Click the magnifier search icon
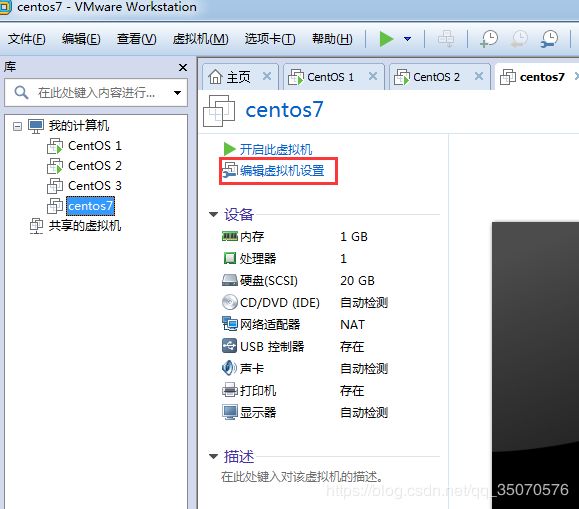Viewport: 579px width, 509px height. click(21, 92)
